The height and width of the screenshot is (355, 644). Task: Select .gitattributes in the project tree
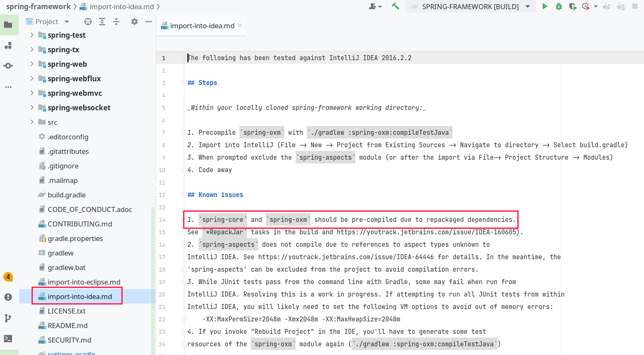[68, 151]
